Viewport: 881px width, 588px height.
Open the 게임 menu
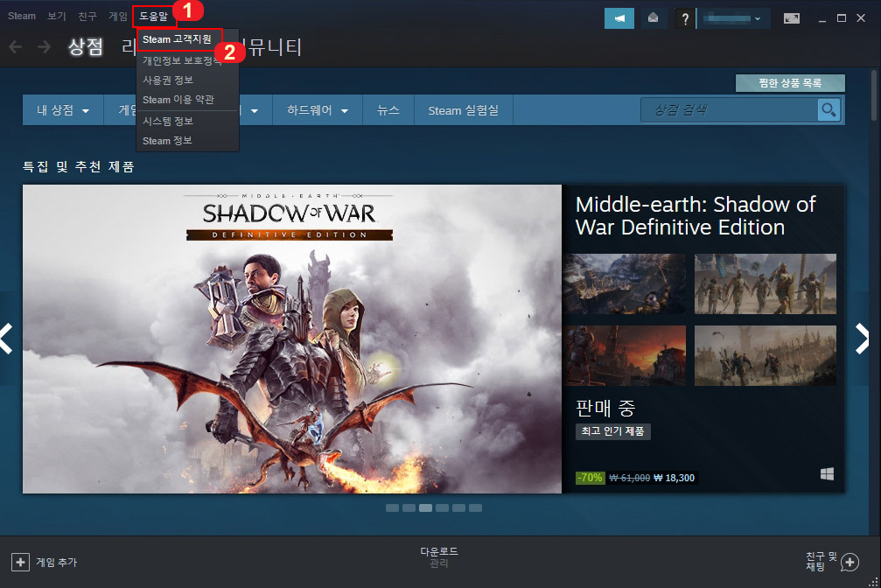click(118, 17)
